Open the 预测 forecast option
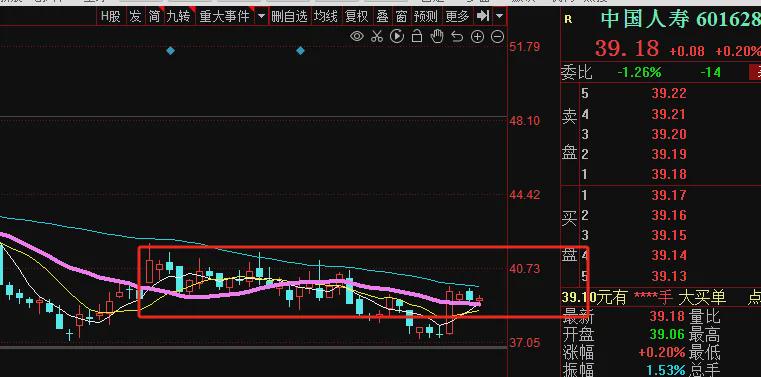 [426, 16]
